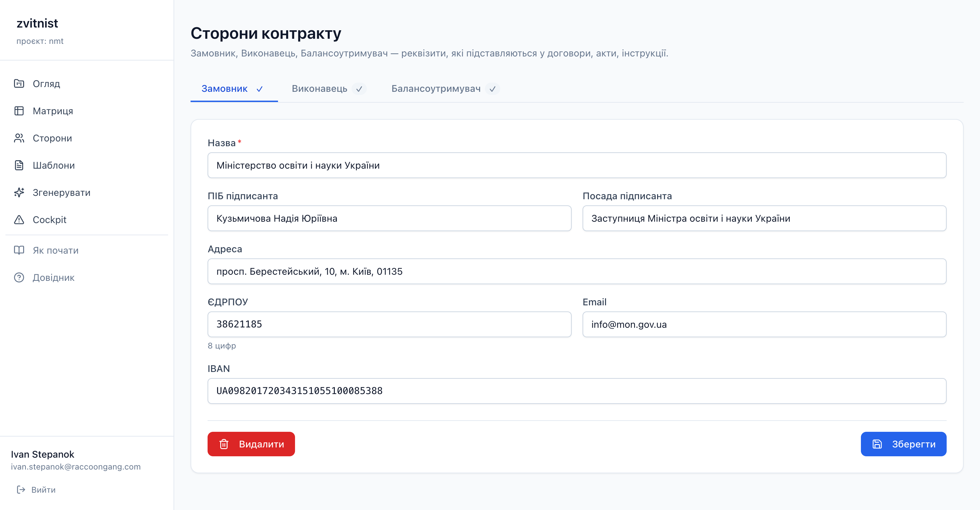Screen dimensions: 980x510
Task: Click the subtitle starting 'Замовник, Виконавець, Балансоутримувач'
Action: 429,53
